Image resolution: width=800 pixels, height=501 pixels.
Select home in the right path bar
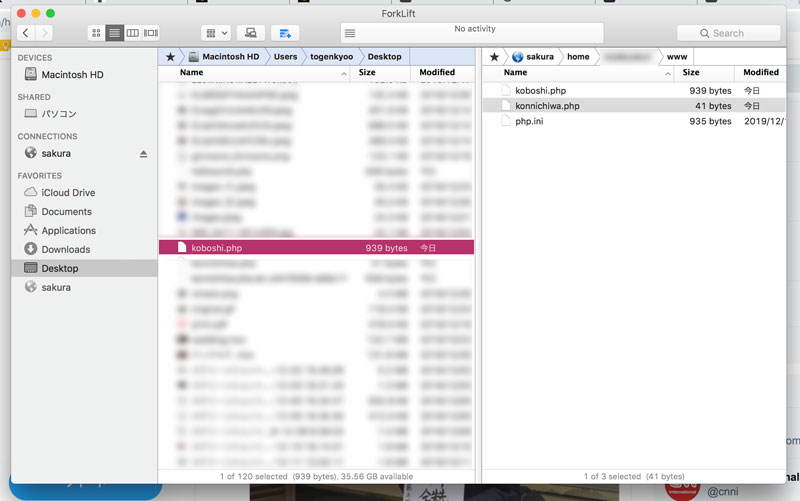tap(578, 57)
